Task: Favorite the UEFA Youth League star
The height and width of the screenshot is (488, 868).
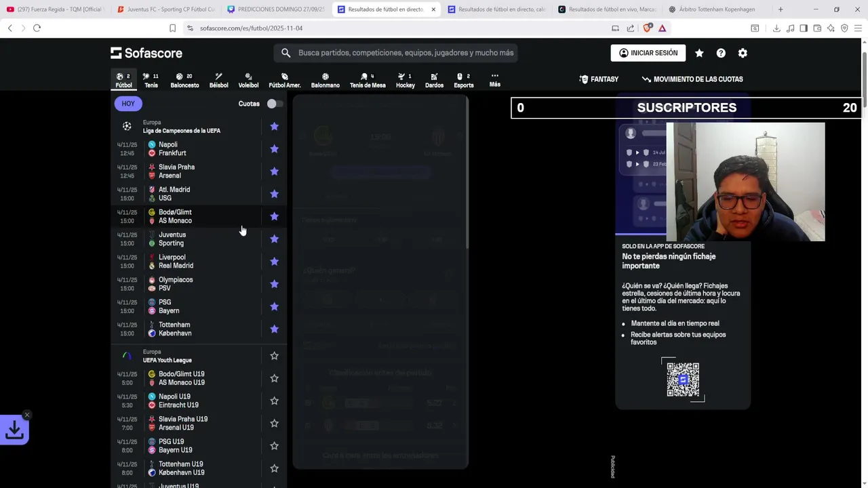Action: pos(274,356)
